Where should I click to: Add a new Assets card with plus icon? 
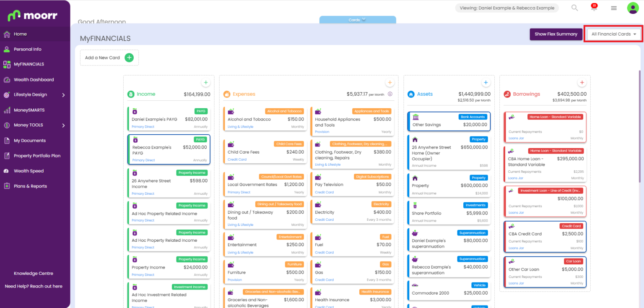pyautogui.click(x=485, y=83)
